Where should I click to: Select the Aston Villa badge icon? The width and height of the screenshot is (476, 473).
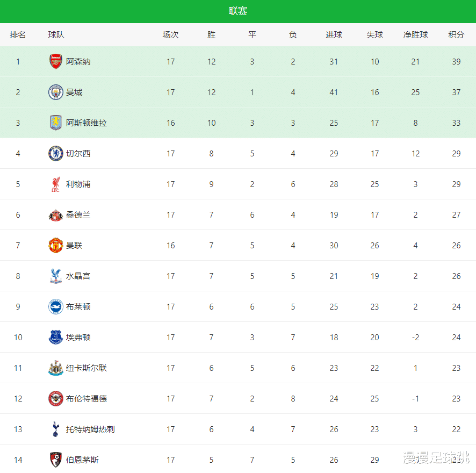pos(55,123)
